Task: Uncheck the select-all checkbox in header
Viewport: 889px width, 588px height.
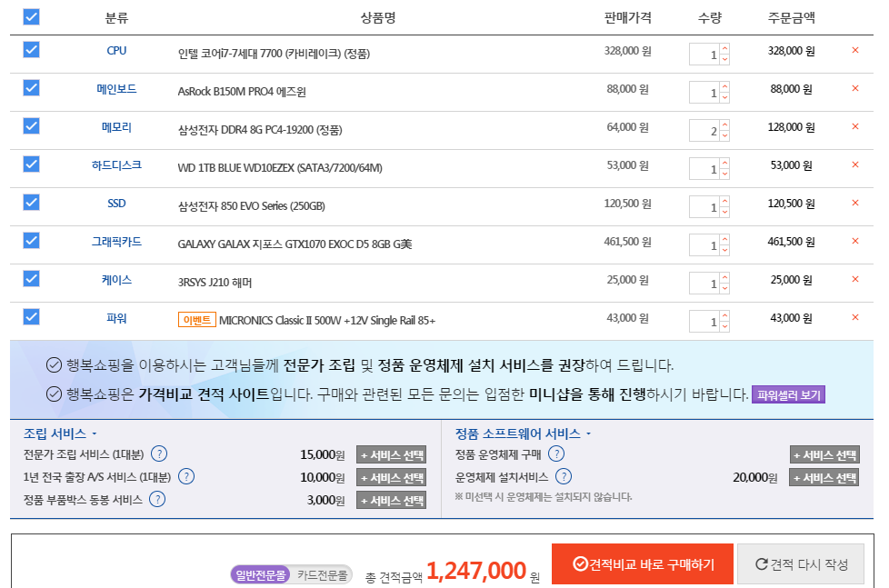Action: coord(31,17)
